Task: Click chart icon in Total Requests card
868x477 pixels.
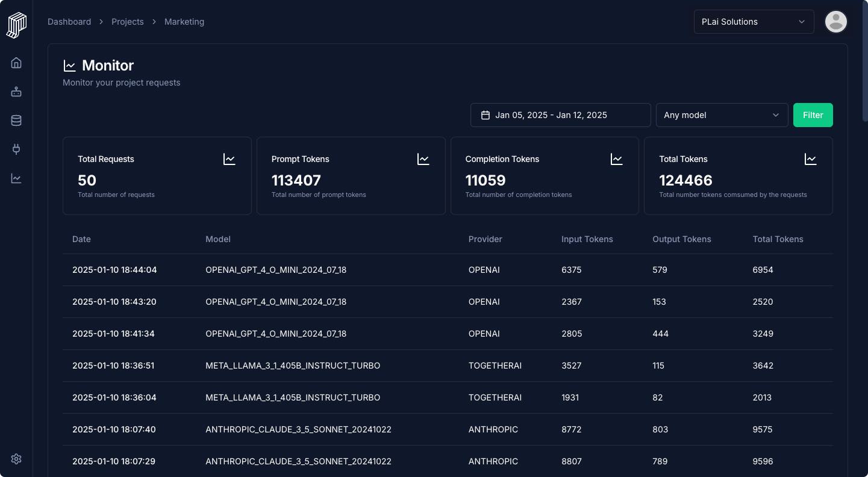Action: (x=229, y=159)
